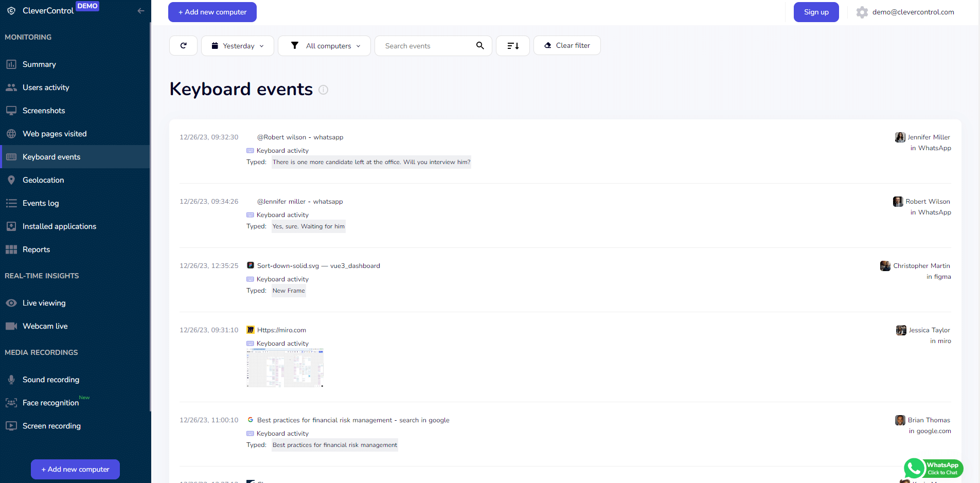Click the 'Sort-down-solid.svg — vue3_dashboard' title
The width and height of the screenshot is (980, 483).
[318, 266]
